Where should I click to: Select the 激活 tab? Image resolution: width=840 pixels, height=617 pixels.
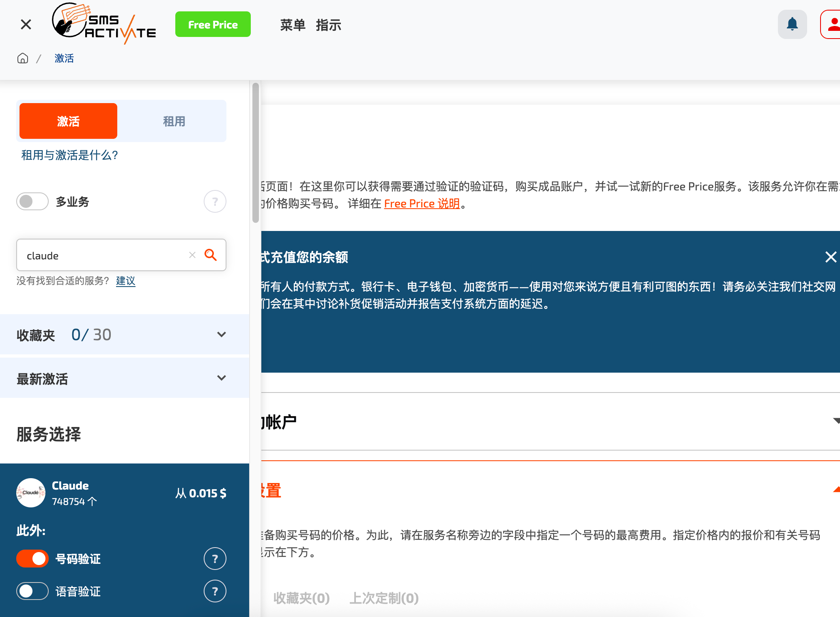pos(68,121)
